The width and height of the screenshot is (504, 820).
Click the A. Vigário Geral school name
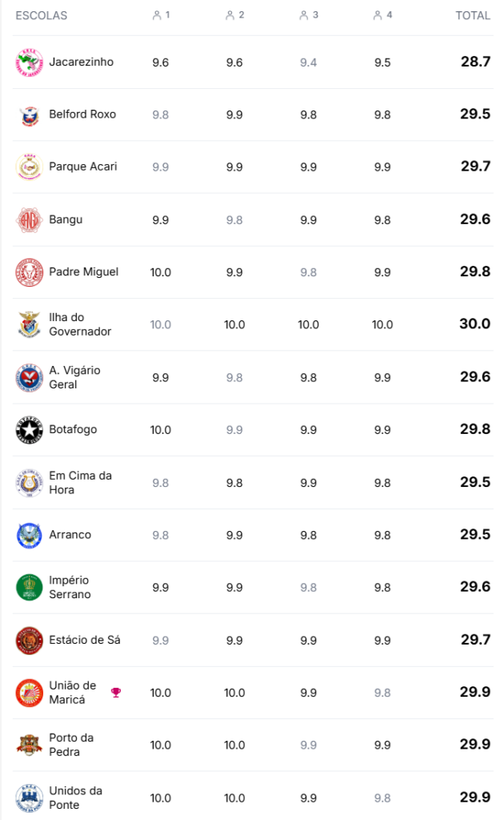click(74, 377)
